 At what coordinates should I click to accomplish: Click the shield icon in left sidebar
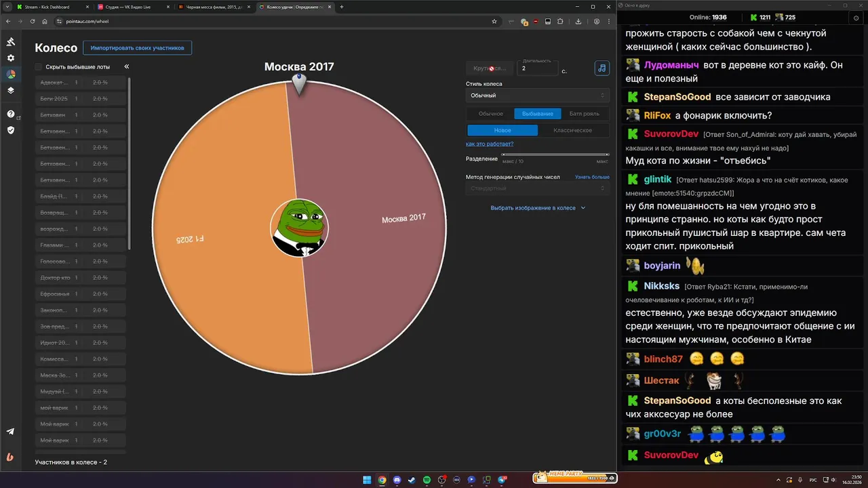click(10, 129)
